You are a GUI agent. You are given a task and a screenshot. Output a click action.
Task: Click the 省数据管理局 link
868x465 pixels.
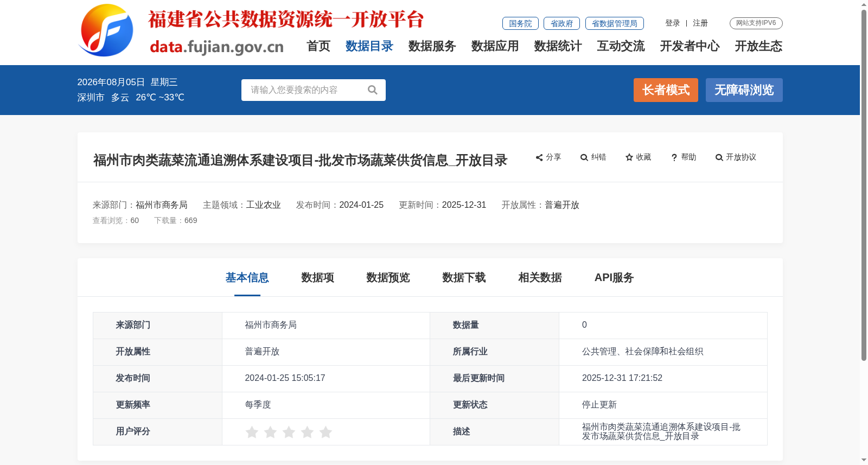click(615, 23)
